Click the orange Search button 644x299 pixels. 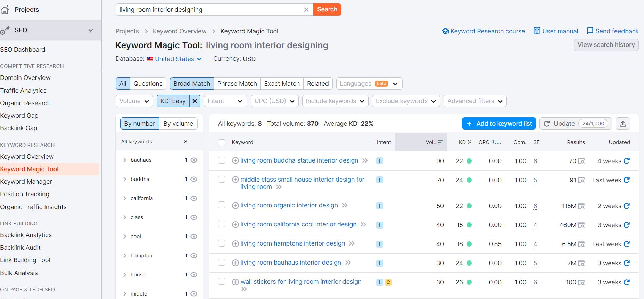click(x=327, y=9)
